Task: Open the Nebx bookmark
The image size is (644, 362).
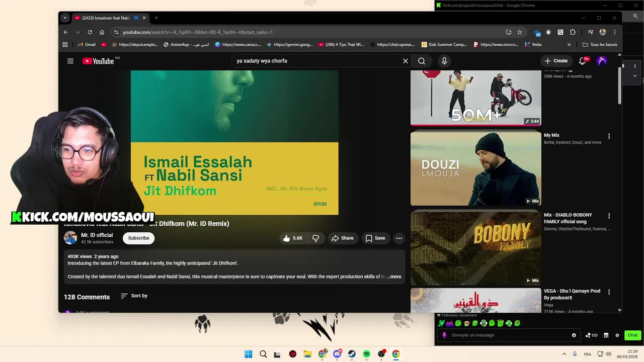Action: 533,45
